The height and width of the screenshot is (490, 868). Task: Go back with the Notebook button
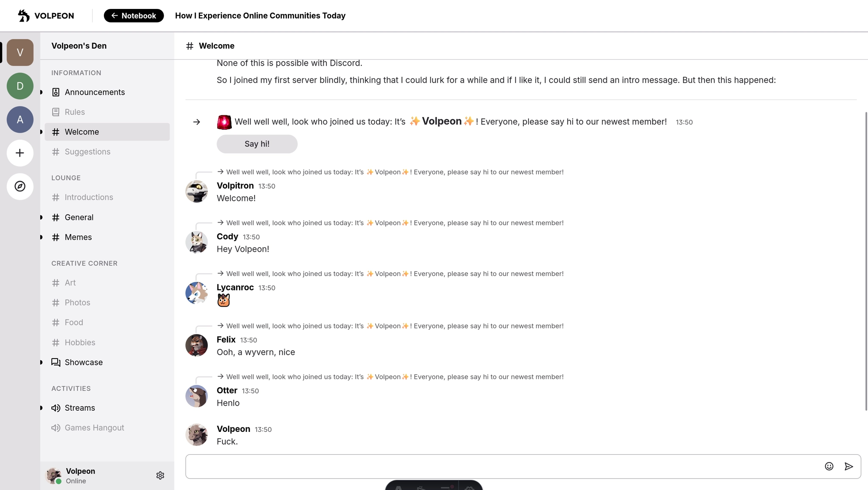coord(134,16)
